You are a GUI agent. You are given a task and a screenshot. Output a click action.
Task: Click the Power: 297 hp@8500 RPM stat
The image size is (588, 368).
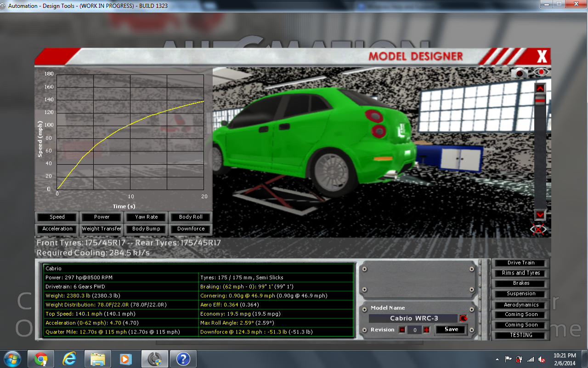[121, 277]
